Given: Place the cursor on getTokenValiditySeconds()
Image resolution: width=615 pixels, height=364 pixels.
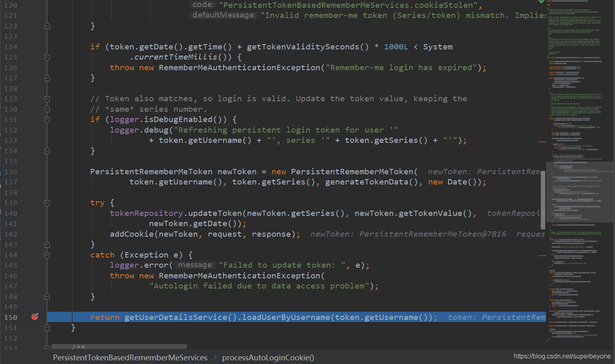Looking at the screenshot, I should [308, 47].
